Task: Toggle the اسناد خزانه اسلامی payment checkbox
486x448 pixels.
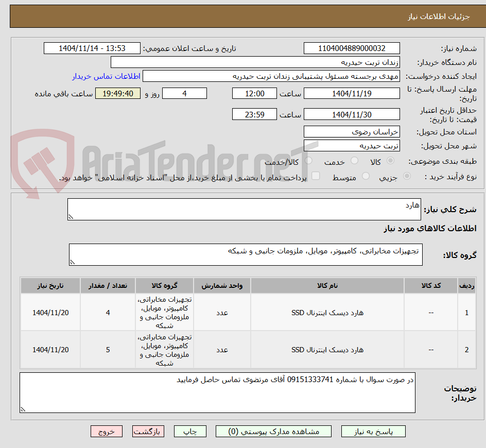Action: 316,176
